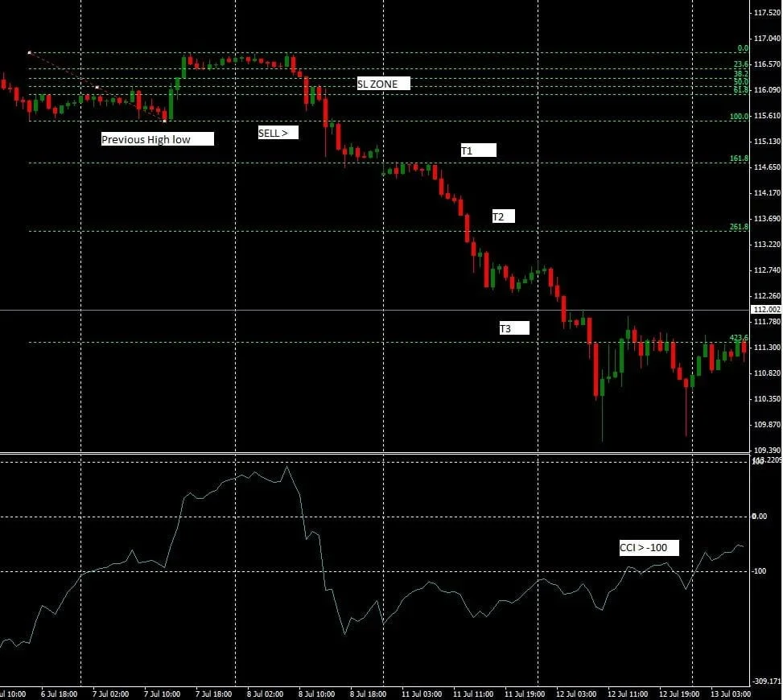Click the T2 target label
Viewport: 783px width, 700px height.
[x=504, y=216]
